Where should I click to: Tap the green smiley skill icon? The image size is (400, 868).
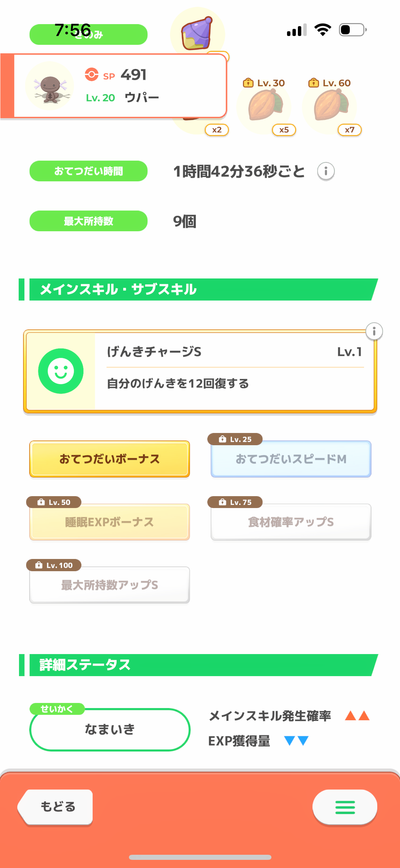[x=61, y=371]
